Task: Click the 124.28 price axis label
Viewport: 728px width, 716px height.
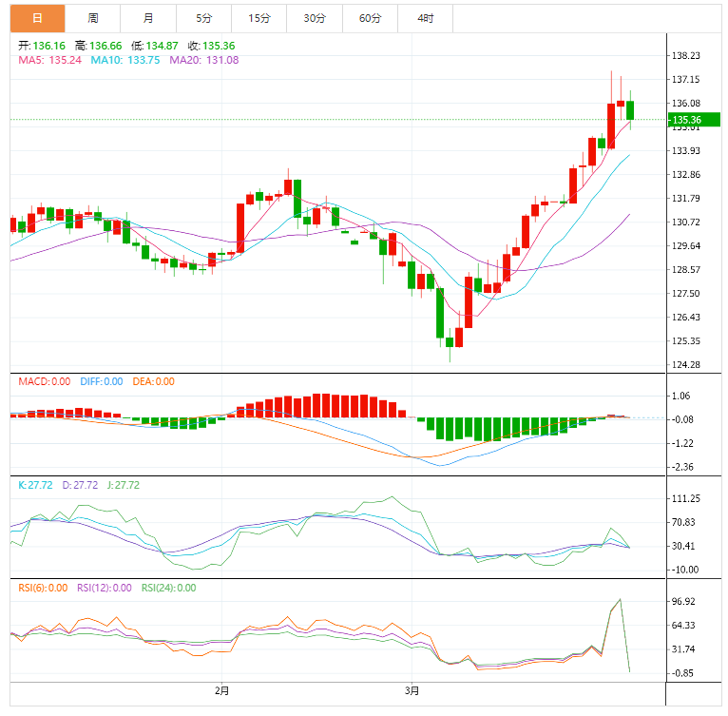Action: coord(686,365)
